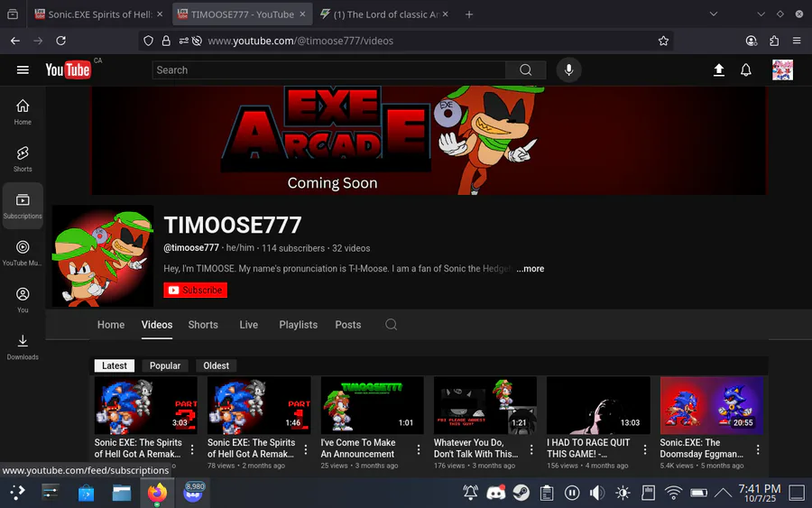Click the browser address bar URL
This screenshot has width=812, height=508.
(300, 41)
